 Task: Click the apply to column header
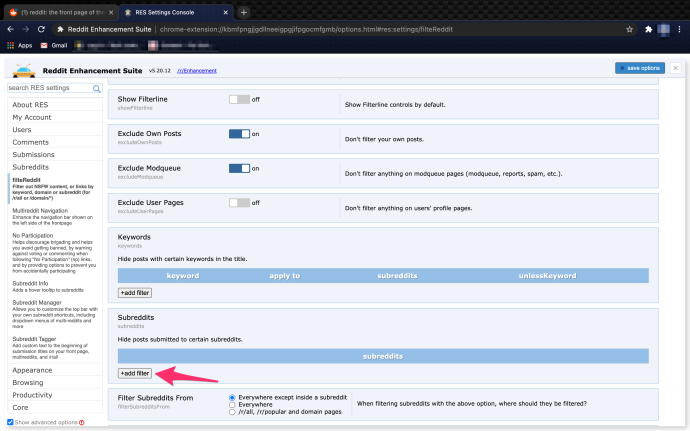(x=284, y=276)
